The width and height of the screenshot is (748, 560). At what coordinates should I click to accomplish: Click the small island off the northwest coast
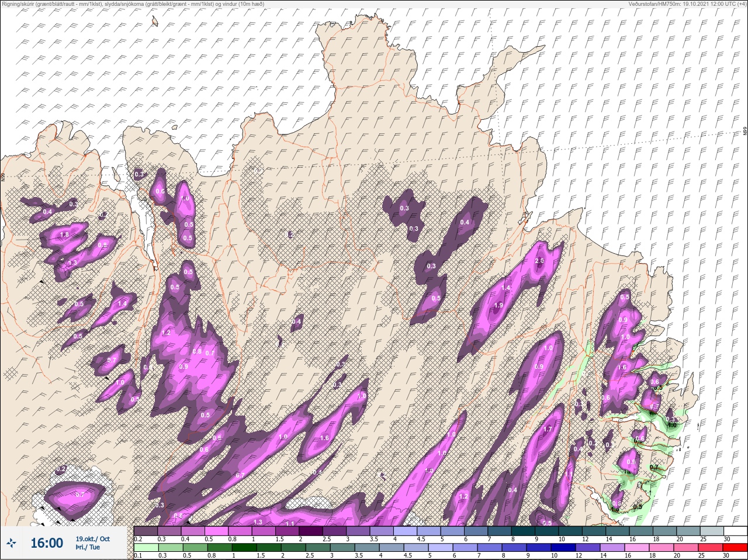point(155,21)
